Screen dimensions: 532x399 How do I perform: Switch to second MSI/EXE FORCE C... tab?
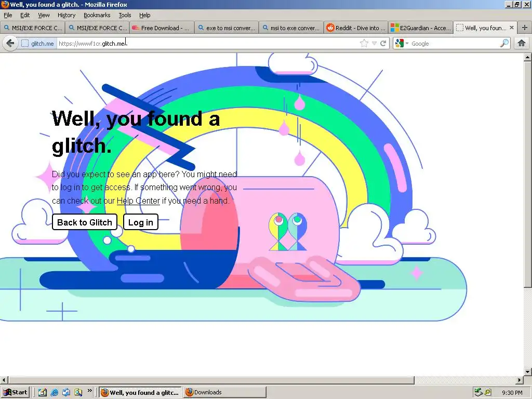click(97, 28)
